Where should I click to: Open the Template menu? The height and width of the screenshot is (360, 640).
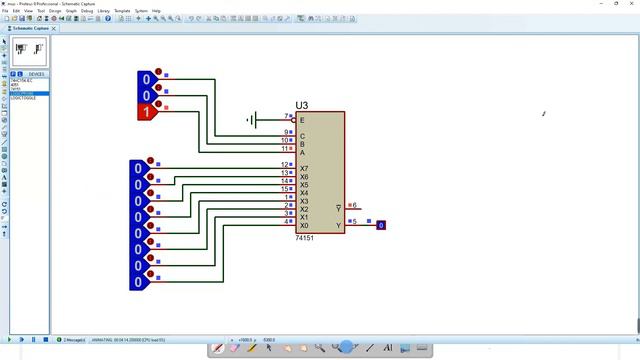(122, 11)
